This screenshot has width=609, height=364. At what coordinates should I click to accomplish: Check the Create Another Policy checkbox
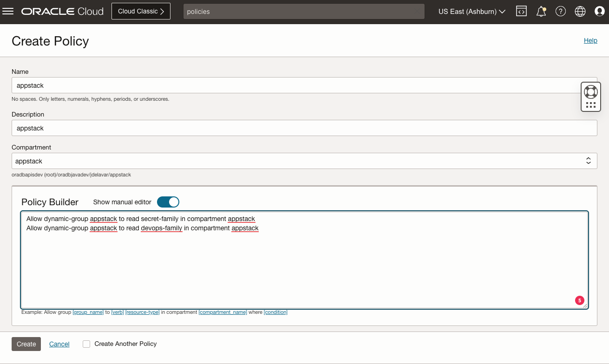(x=86, y=344)
